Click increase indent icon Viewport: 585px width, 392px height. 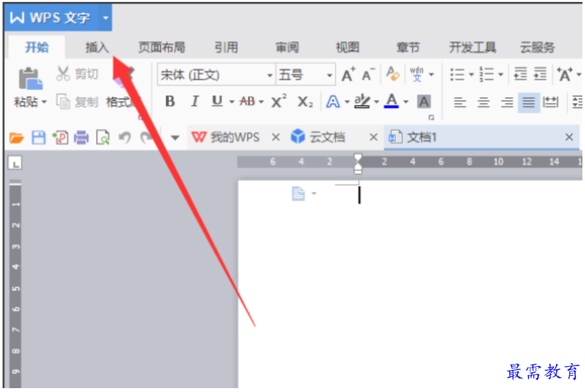click(x=540, y=74)
